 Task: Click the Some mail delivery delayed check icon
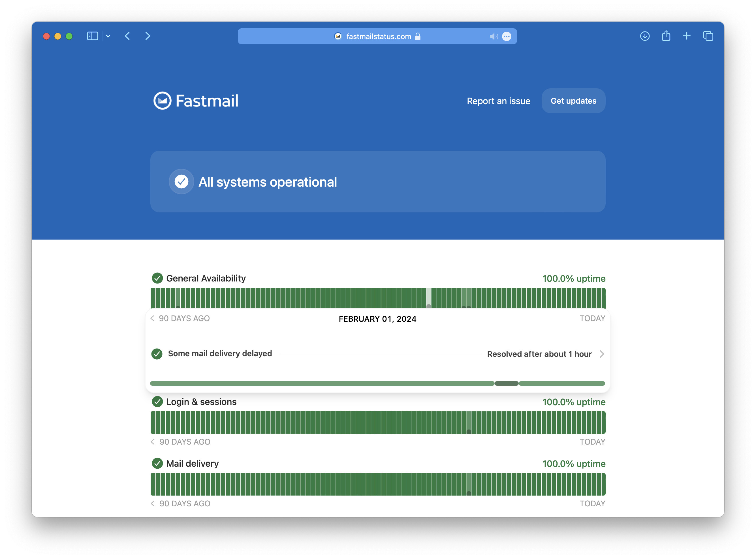pos(157,354)
